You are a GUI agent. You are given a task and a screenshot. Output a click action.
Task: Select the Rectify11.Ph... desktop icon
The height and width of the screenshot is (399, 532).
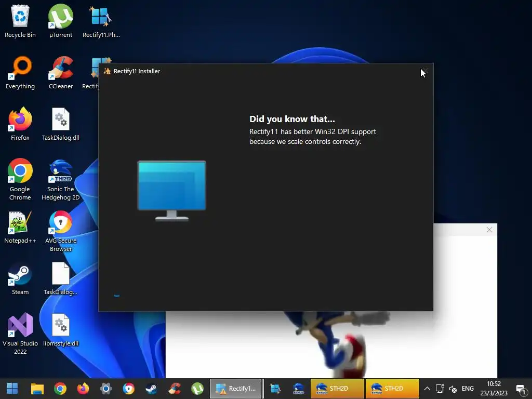pyautogui.click(x=101, y=21)
